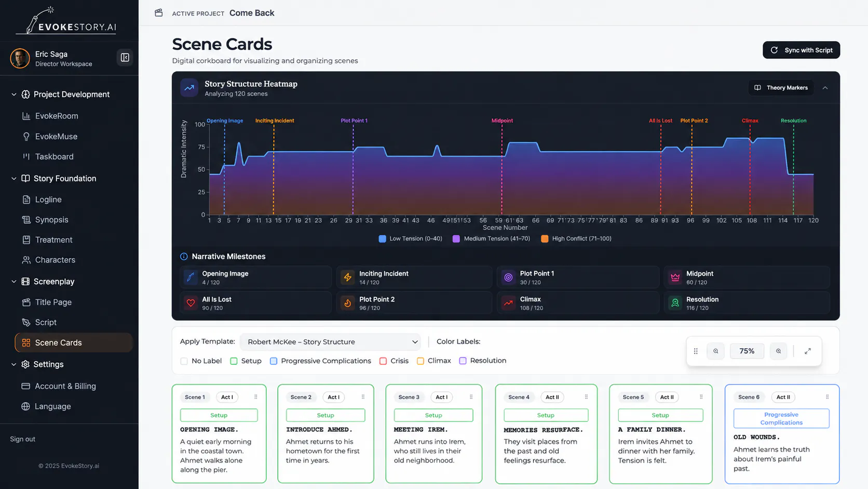The height and width of the screenshot is (489, 868).
Task: Click the Opening Image feather icon
Action: click(191, 277)
